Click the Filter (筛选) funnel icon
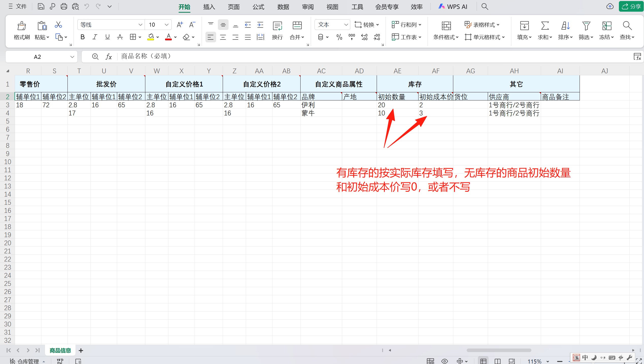 pyautogui.click(x=586, y=26)
